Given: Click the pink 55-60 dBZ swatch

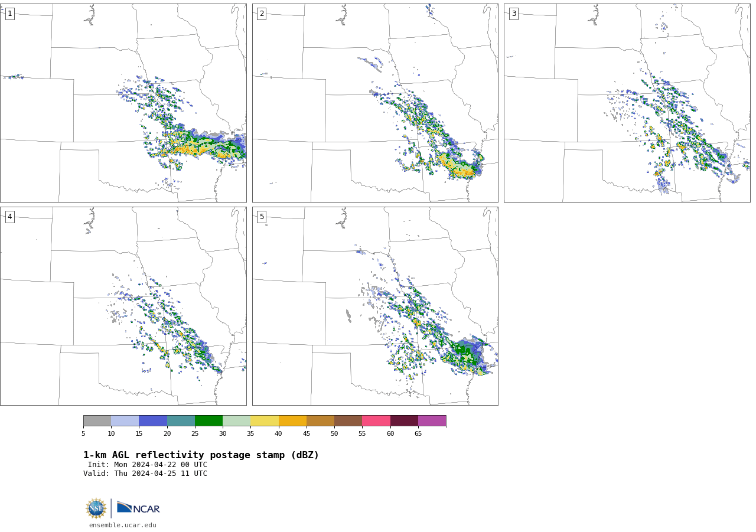Looking at the screenshot, I should pyautogui.click(x=376, y=421).
